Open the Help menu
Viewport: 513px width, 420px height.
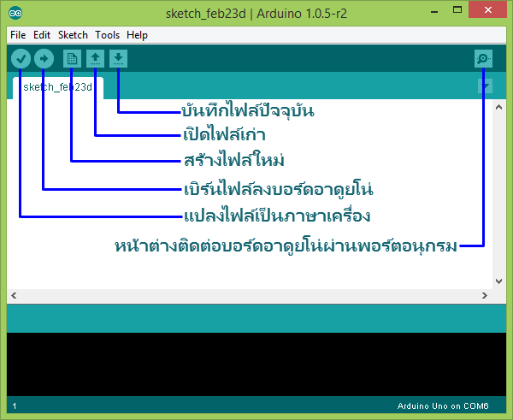[137, 35]
